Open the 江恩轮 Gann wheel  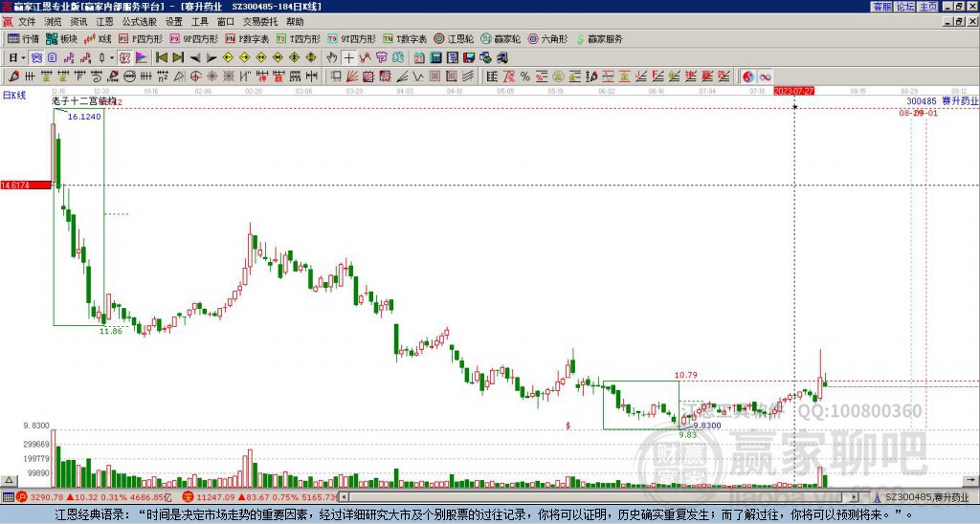(454, 38)
